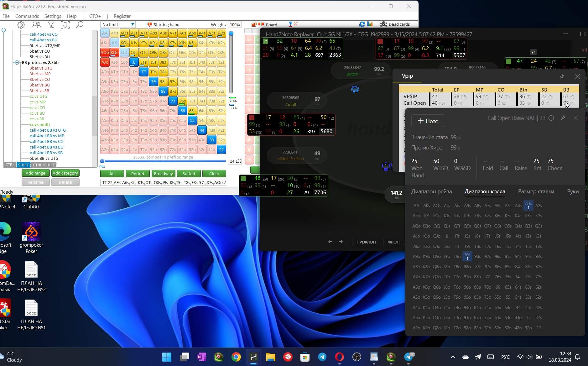Click the blue funnel icon near Board

pos(290,24)
